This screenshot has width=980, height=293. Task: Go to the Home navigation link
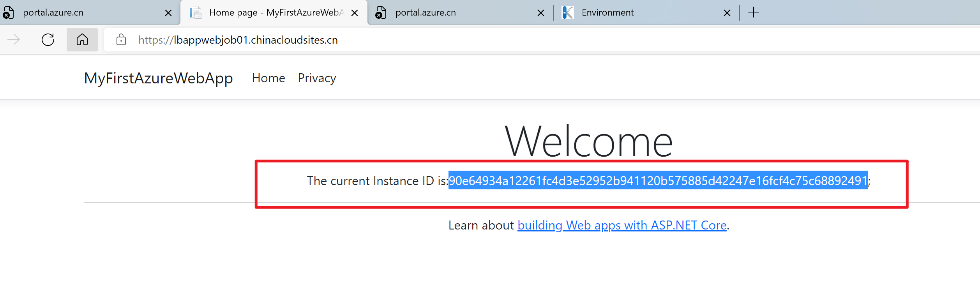[x=268, y=78]
